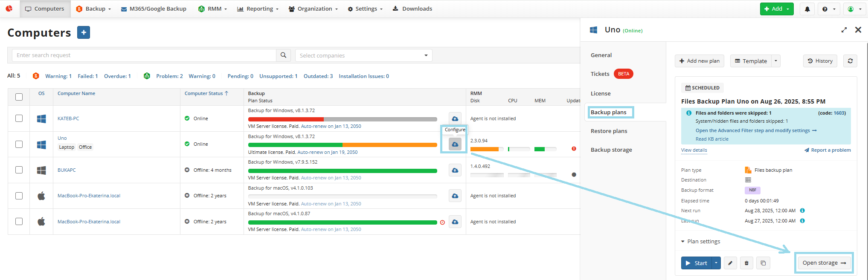868x280 pixels.
Task: Start the Files Backup Plan
Action: point(696,263)
